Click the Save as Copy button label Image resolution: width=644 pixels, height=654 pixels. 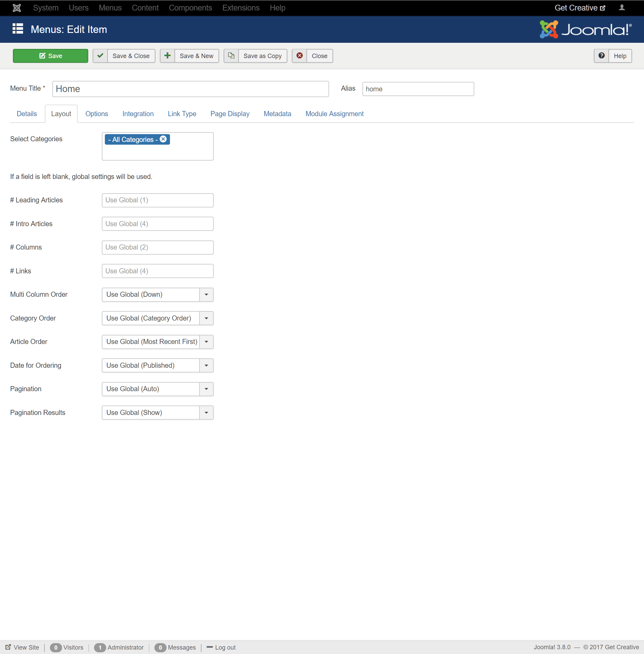[263, 56]
